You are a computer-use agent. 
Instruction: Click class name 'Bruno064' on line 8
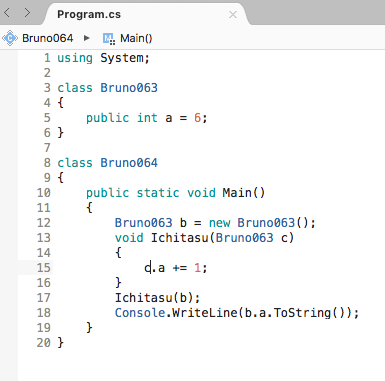[x=129, y=163]
